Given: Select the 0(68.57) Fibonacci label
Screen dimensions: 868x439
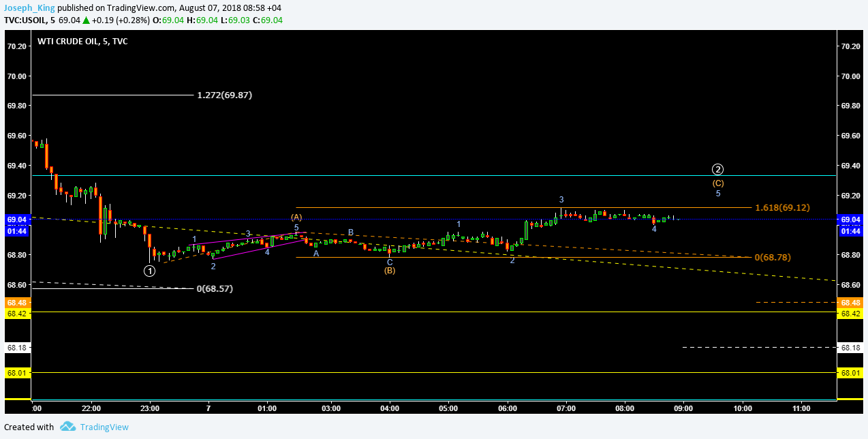Looking at the screenshot, I should (215, 288).
